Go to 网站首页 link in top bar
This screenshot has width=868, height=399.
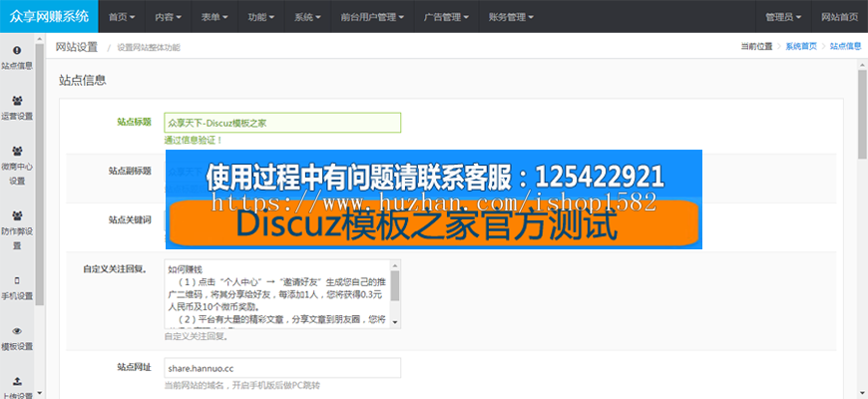(x=839, y=17)
